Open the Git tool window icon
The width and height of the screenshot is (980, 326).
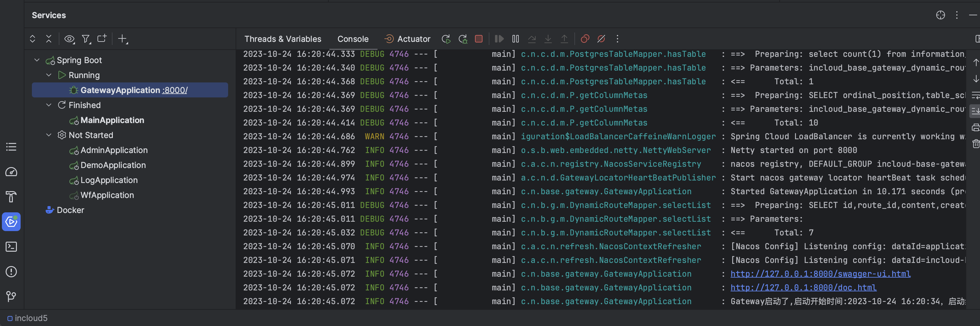click(x=12, y=296)
